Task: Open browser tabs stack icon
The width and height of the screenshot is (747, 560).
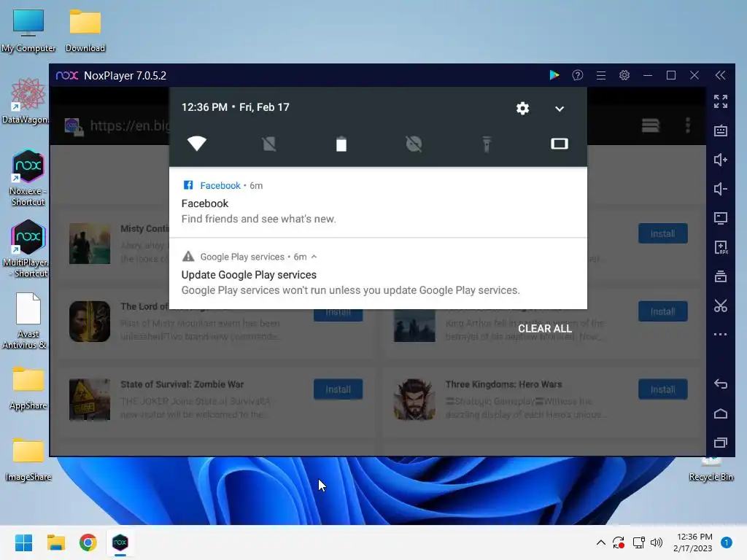Action: coord(650,125)
